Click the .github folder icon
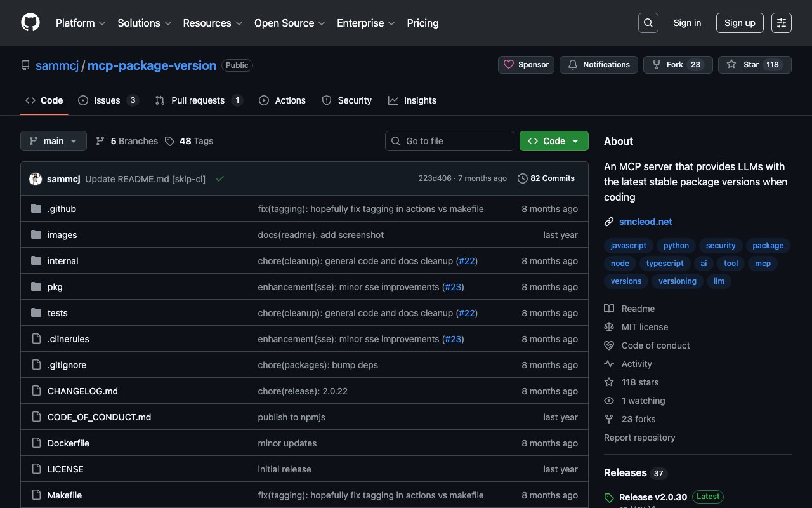 click(36, 209)
